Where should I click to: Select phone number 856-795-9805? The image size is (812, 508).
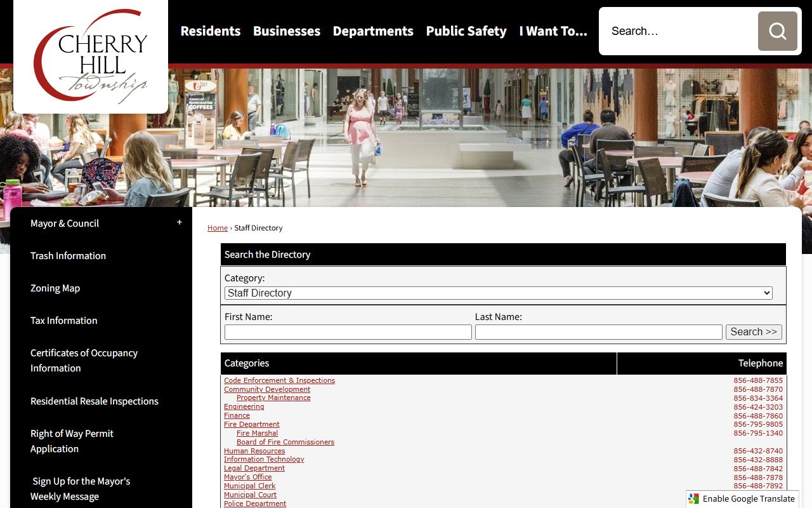[758, 424]
